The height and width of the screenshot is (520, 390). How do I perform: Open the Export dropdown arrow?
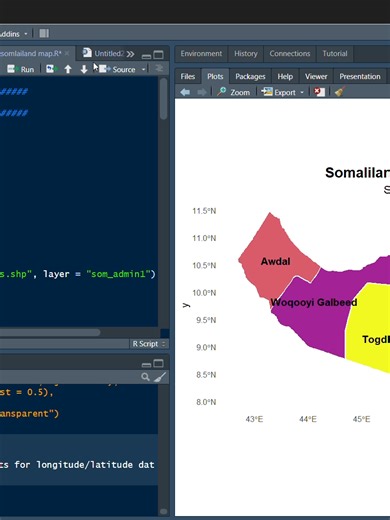pyautogui.click(x=302, y=92)
